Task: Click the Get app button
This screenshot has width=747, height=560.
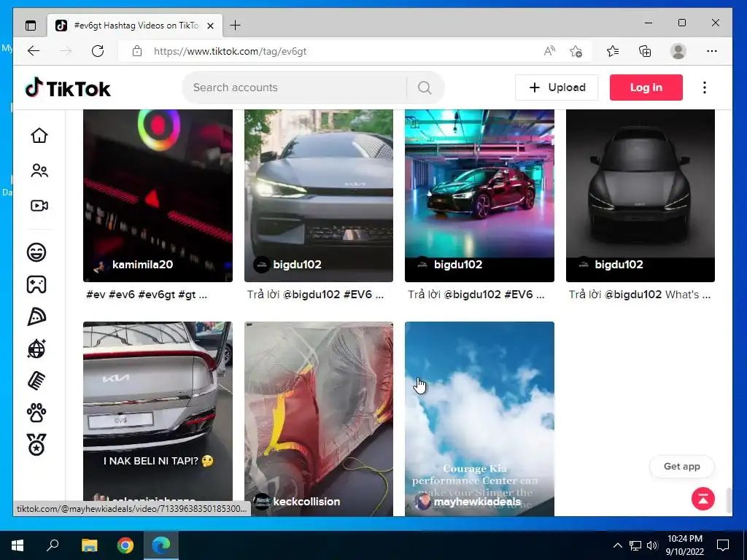Action: click(x=682, y=467)
